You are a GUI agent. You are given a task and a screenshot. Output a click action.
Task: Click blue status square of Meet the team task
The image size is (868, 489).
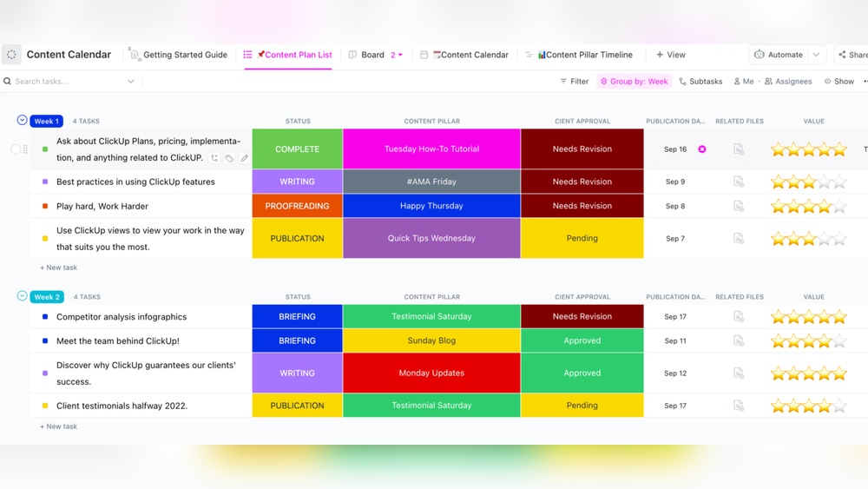pos(45,340)
